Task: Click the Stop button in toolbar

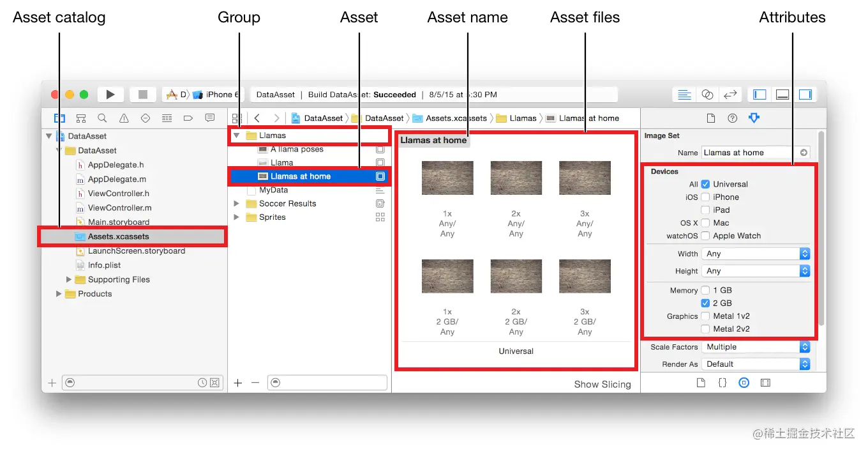Action: (x=143, y=95)
